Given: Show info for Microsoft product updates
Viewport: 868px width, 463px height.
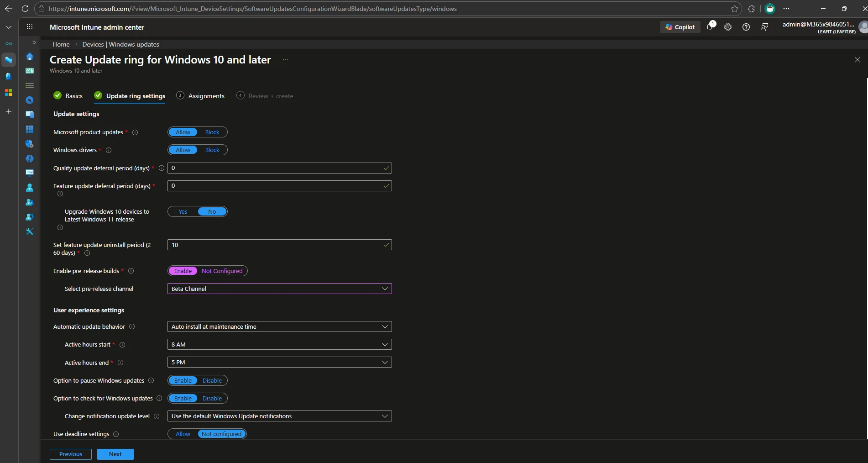Looking at the screenshot, I should 135,132.
